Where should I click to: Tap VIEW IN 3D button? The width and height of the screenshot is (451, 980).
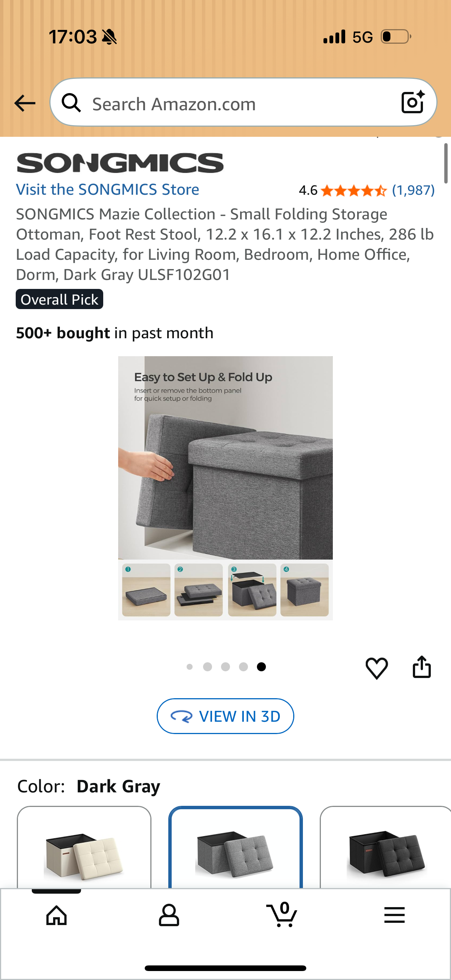click(225, 716)
